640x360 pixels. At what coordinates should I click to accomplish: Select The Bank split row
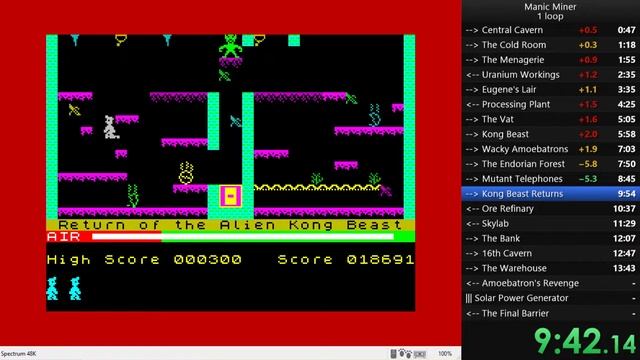click(x=551, y=239)
